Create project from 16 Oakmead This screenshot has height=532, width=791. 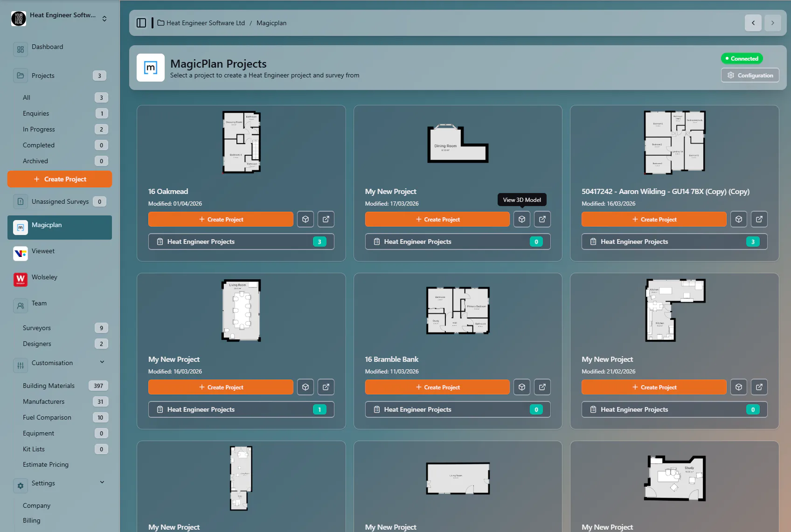221,219
